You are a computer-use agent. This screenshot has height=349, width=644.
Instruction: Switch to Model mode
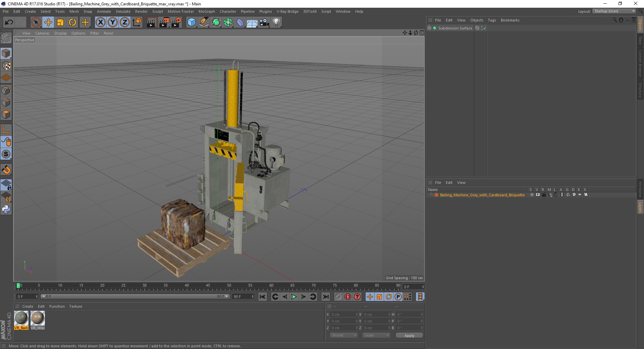[x=6, y=53]
